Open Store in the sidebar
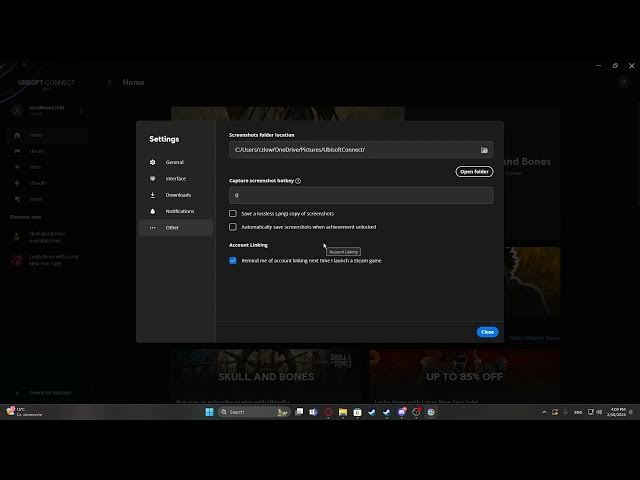The width and height of the screenshot is (640, 480). [48, 167]
